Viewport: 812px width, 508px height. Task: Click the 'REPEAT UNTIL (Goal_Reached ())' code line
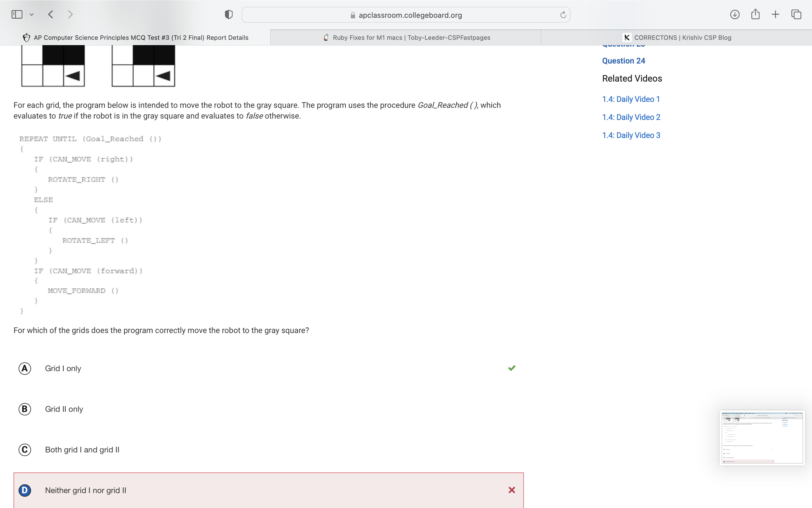(x=90, y=139)
